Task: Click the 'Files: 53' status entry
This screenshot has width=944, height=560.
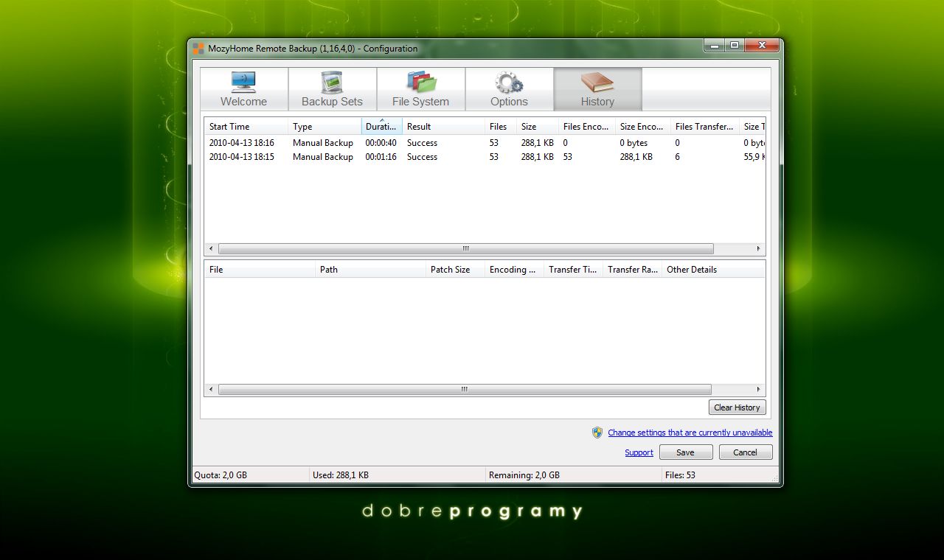Action: click(x=680, y=475)
